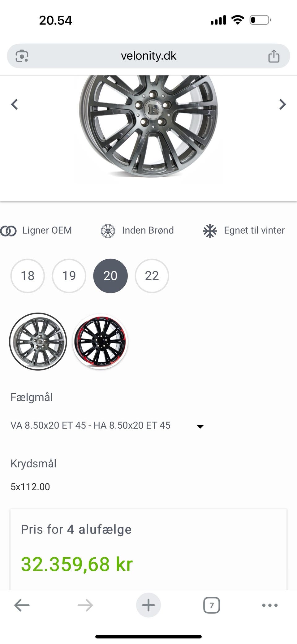The height and width of the screenshot is (644, 297).
Task: Tap the Egnet til vinter snowflake icon
Action: click(210, 231)
